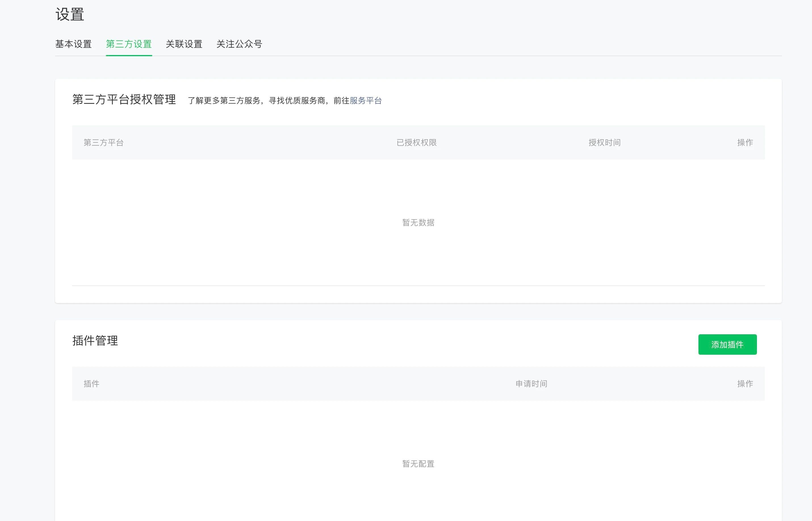This screenshot has height=521, width=812.
Task: Click the 插件 column header
Action: click(x=91, y=384)
